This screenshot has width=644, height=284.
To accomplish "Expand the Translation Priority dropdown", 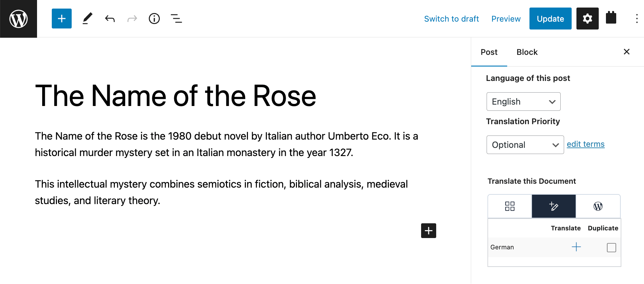I will (x=525, y=145).
